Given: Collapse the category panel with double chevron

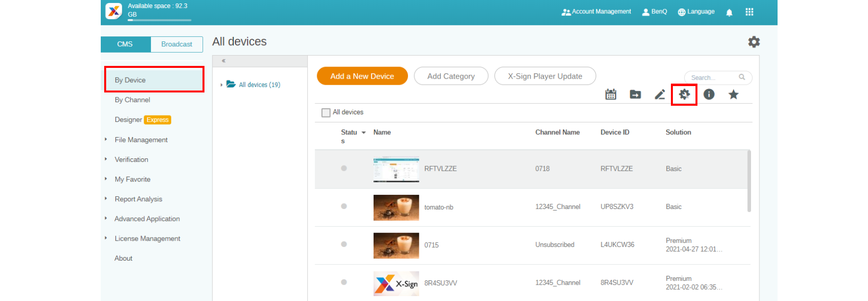Looking at the screenshot, I should [x=224, y=61].
